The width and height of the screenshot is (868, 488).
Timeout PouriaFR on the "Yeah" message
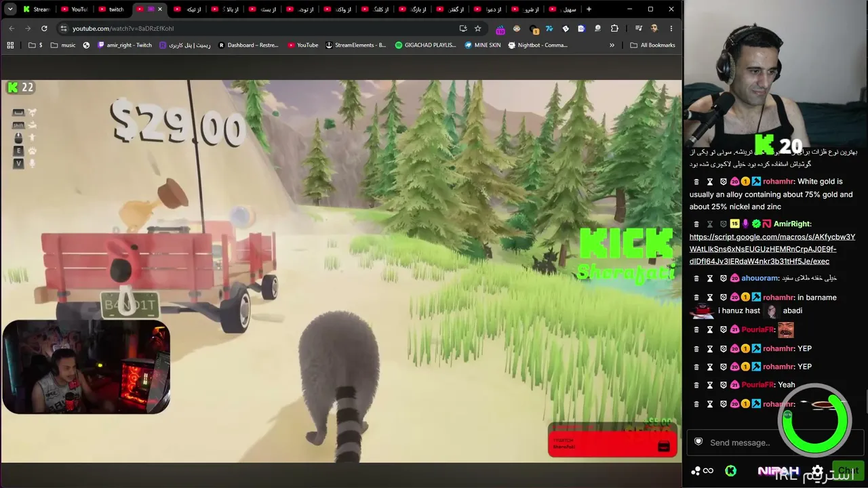(x=710, y=385)
